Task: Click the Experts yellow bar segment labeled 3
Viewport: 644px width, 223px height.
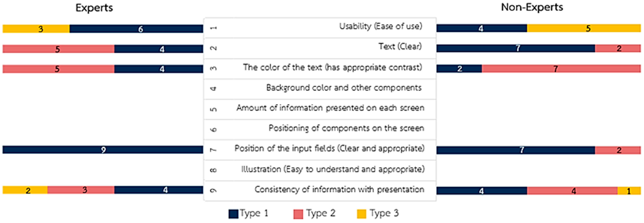Action: pos(36,29)
